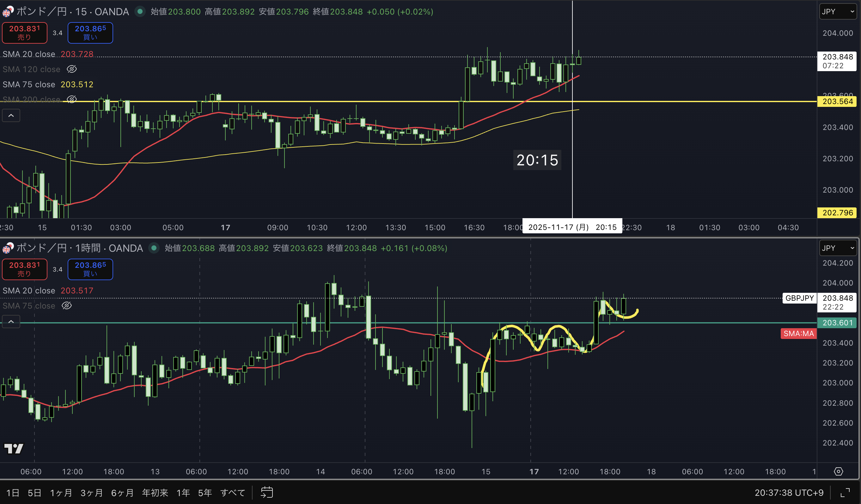Collapse indicator legend in top chart
This screenshot has height=504, width=861.
click(x=11, y=115)
